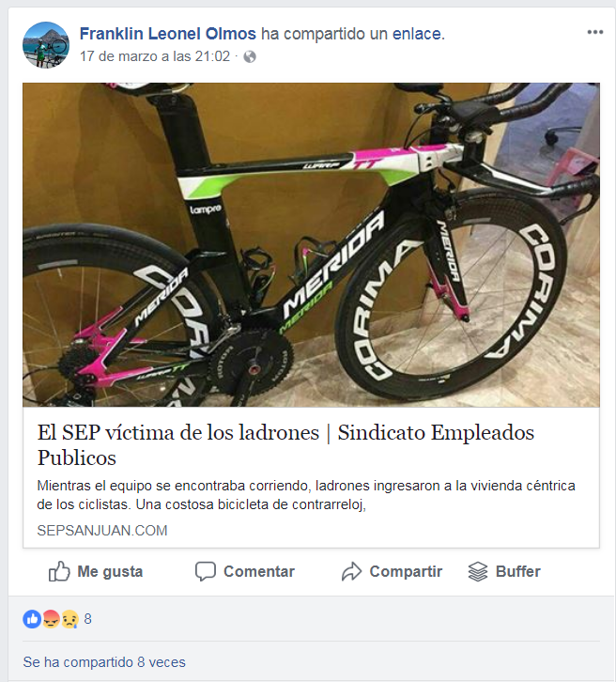This screenshot has width=616, height=682.
Task: Click the Comentar speech bubble icon
Action: click(206, 571)
